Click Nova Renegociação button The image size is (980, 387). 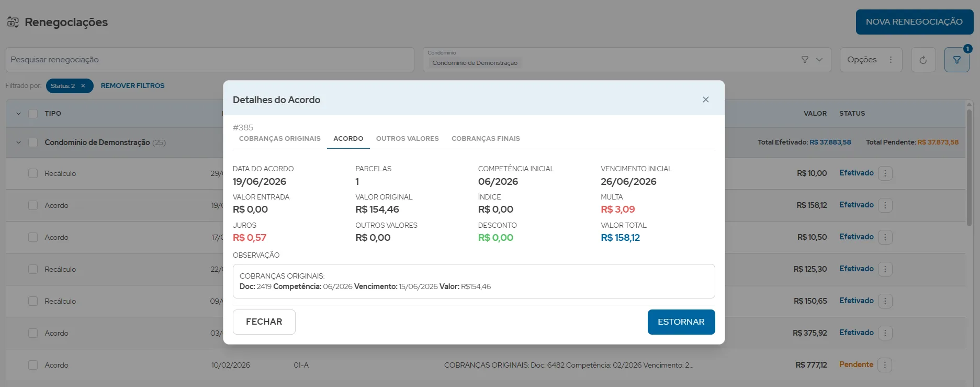click(914, 22)
